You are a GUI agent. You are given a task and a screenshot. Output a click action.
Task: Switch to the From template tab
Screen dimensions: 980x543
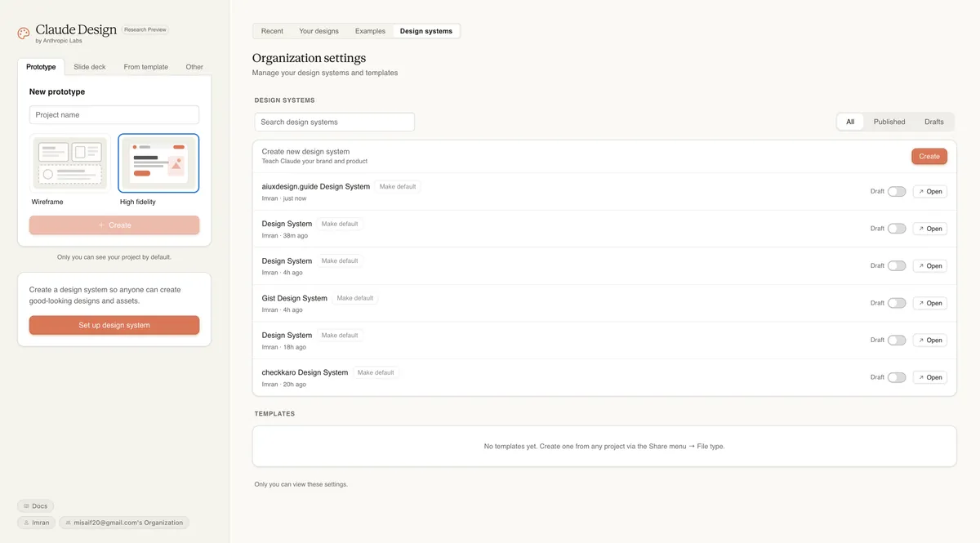(x=145, y=67)
